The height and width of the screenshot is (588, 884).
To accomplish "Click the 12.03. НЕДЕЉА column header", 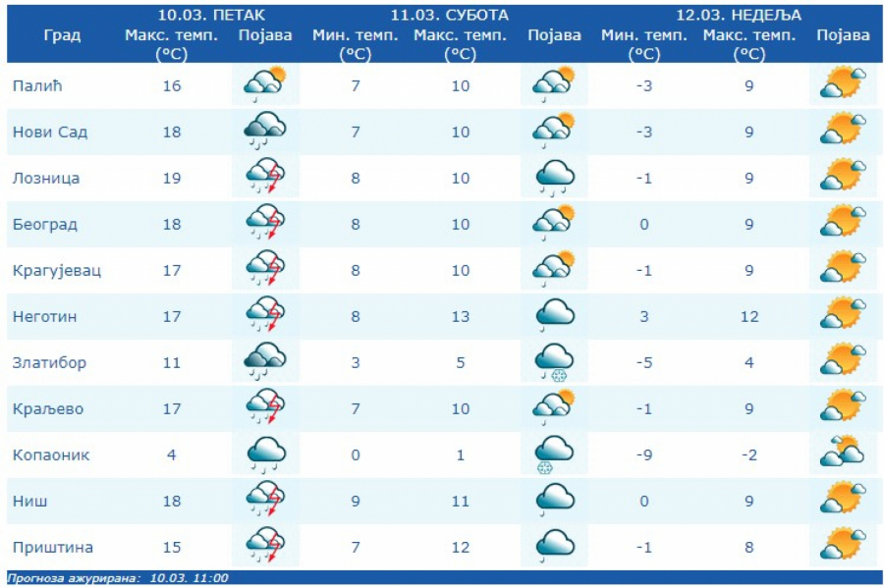I will tap(738, 16).
